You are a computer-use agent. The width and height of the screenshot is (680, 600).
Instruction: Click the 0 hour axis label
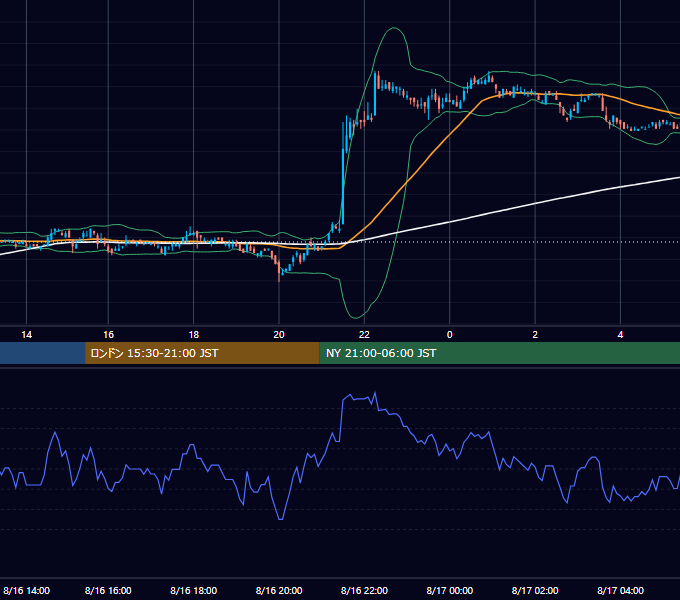pyautogui.click(x=450, y=335)
